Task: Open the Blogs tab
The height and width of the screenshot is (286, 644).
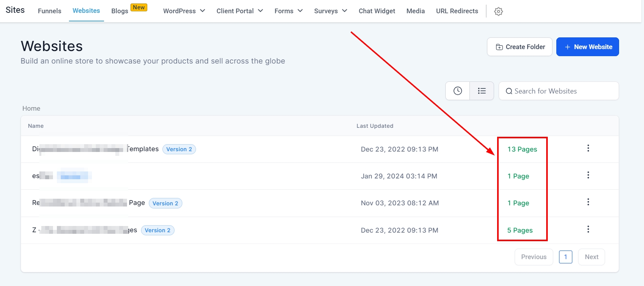Action: (120, 11)
